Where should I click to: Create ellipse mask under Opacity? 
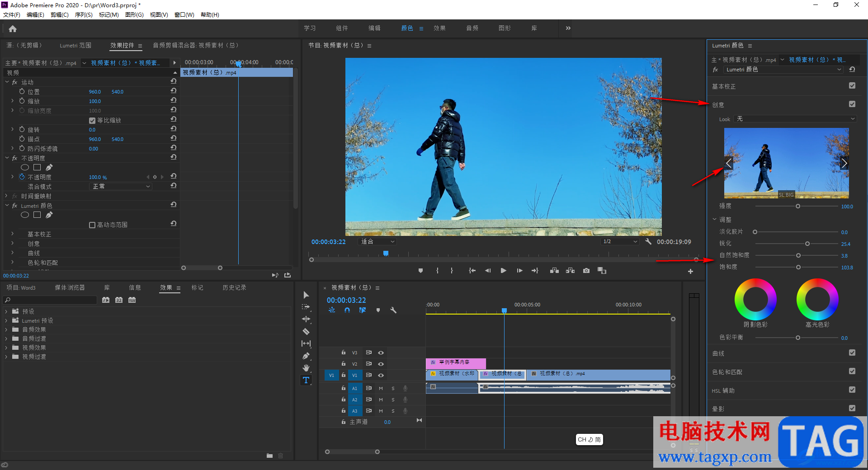tap(25, 168)
